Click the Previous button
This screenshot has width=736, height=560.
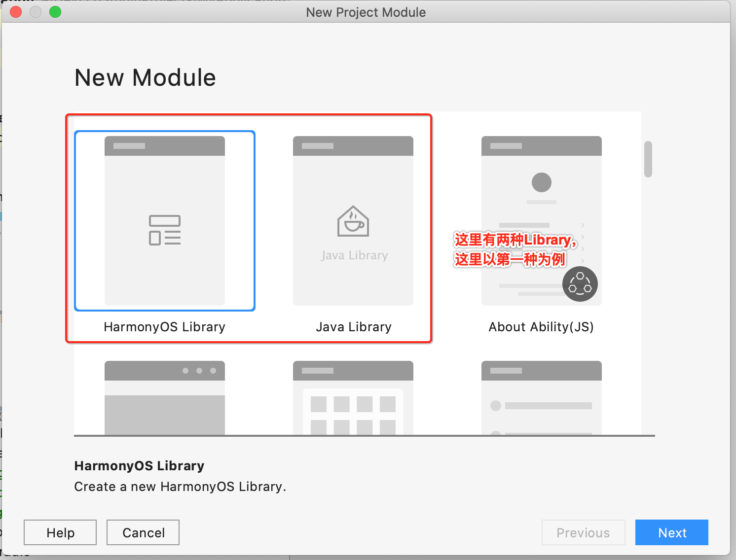[584, 532]
